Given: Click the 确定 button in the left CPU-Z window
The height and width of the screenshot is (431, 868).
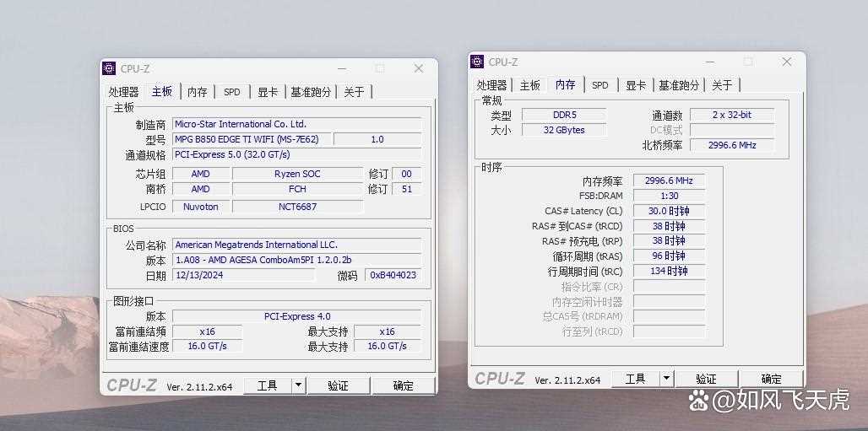Looking at the screenshot, I should (403, 385).
